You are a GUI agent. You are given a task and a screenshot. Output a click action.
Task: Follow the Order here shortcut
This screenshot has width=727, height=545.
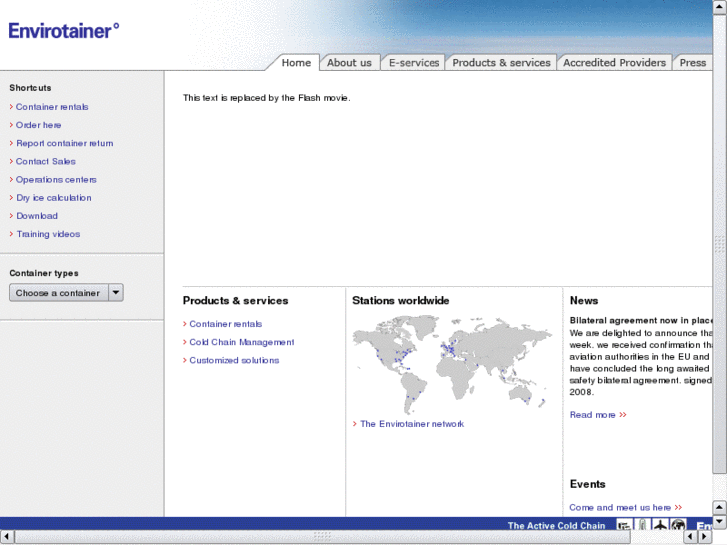(x=38, y=125)
